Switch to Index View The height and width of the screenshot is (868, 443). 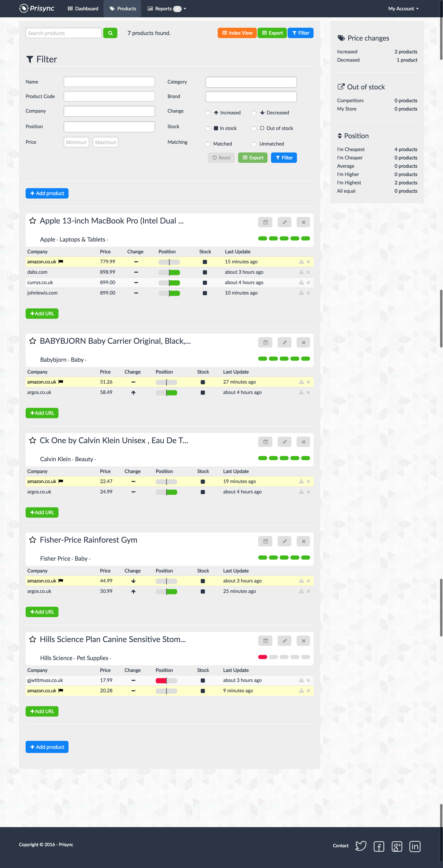coord(237,33)
